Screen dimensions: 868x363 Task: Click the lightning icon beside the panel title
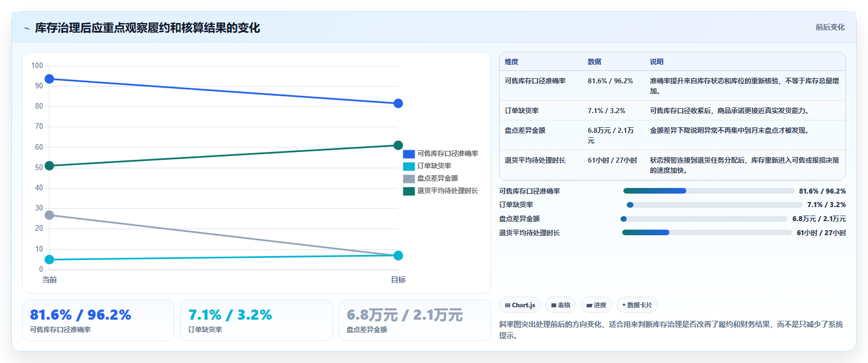click(26, 28)
